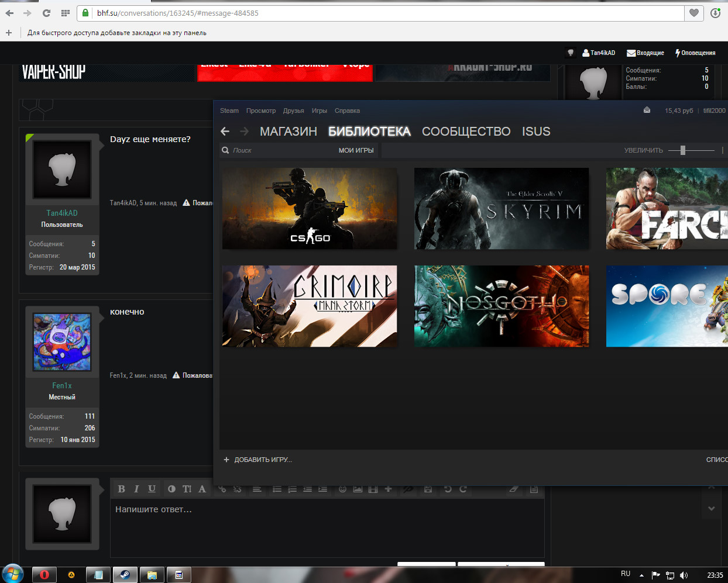Click the indent icon in editor
The height and width of the screenshot is (583, 728).
[322, 489]
